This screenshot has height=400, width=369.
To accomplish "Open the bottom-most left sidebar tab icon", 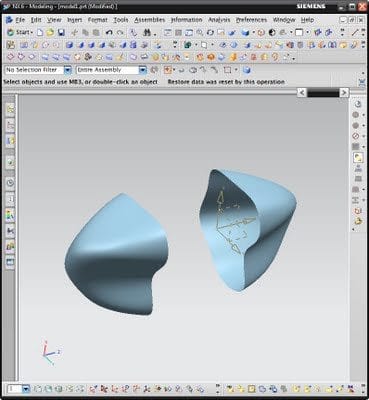I will [10, 262].
